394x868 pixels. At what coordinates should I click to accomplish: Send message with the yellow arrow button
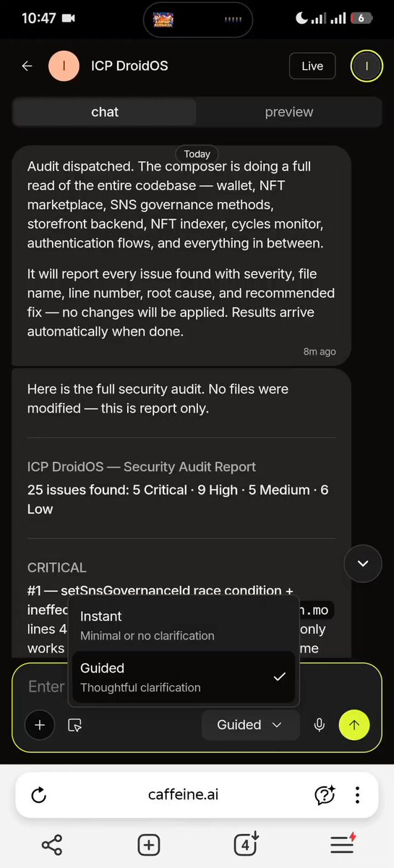pos(354,724)
